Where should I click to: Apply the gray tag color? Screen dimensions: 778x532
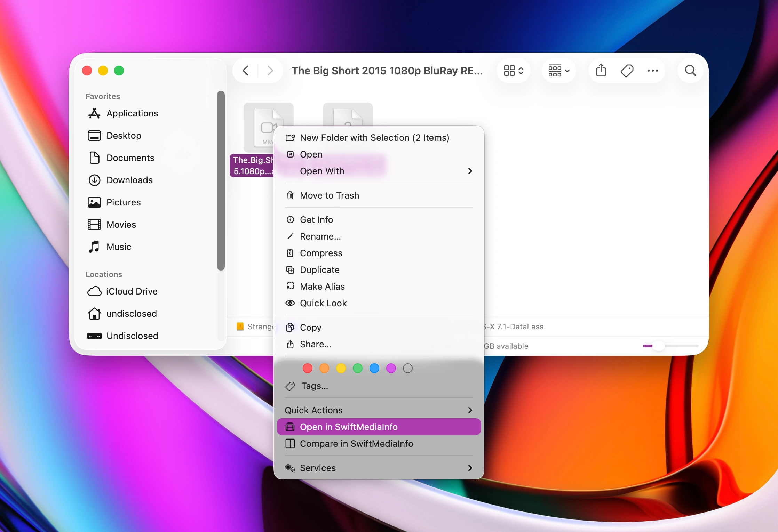(408, 368)
